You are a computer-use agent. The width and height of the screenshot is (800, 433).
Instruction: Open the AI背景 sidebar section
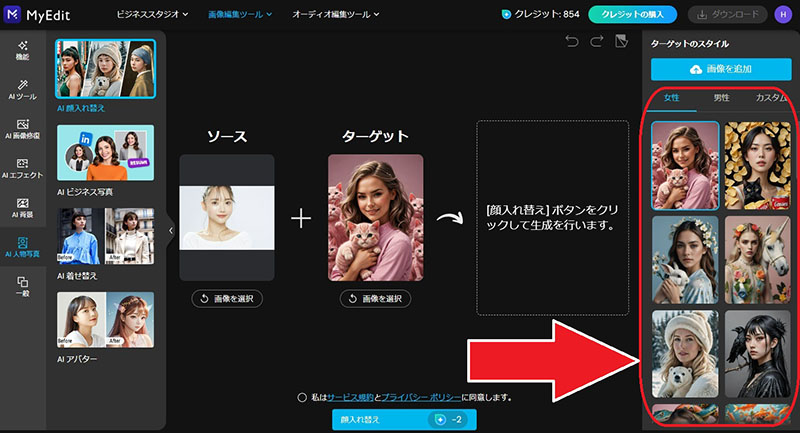coord(22,208)
